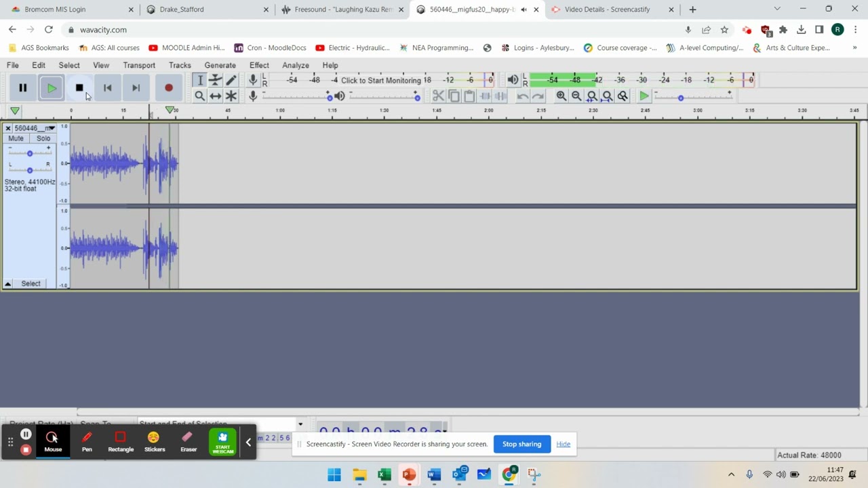Skip to end of track
Screen dimensions: 868x488
click(136, 87)
